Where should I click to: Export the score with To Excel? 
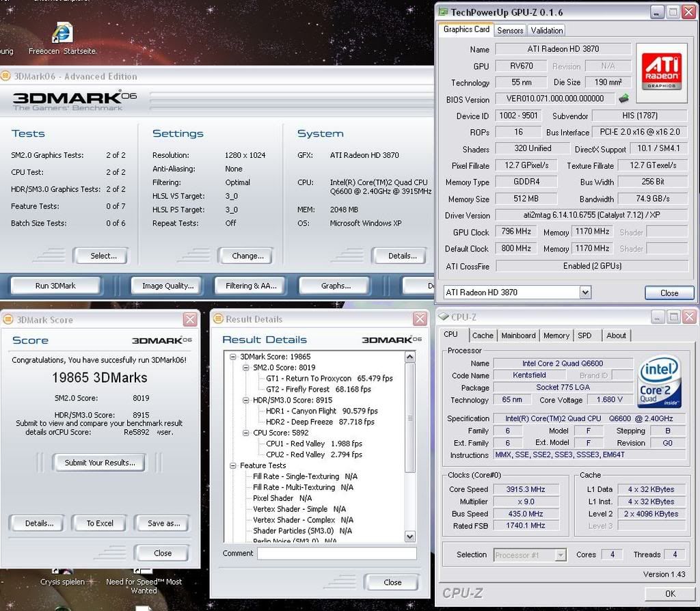click(100, 523)
